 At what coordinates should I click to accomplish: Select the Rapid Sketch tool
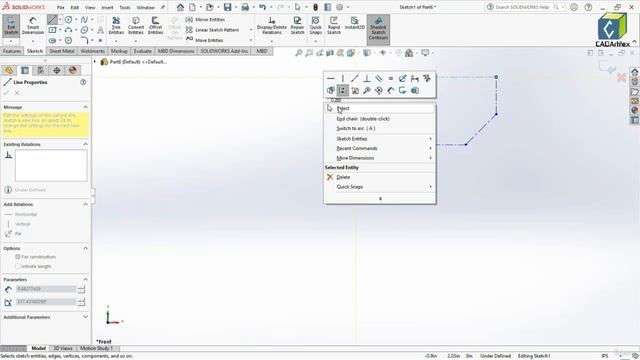coord(333,26)
